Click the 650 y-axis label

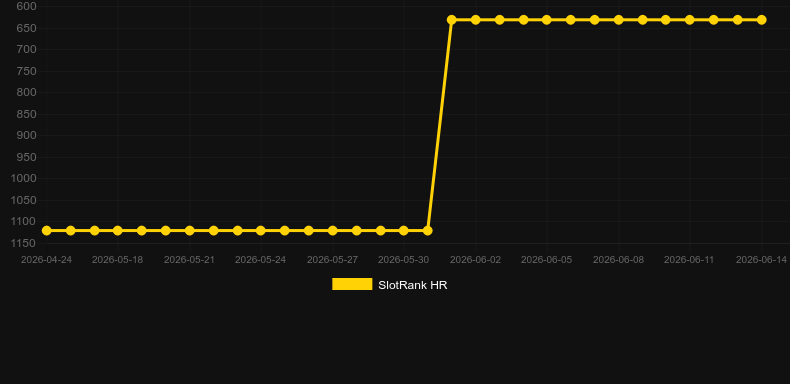coord(26,28)
